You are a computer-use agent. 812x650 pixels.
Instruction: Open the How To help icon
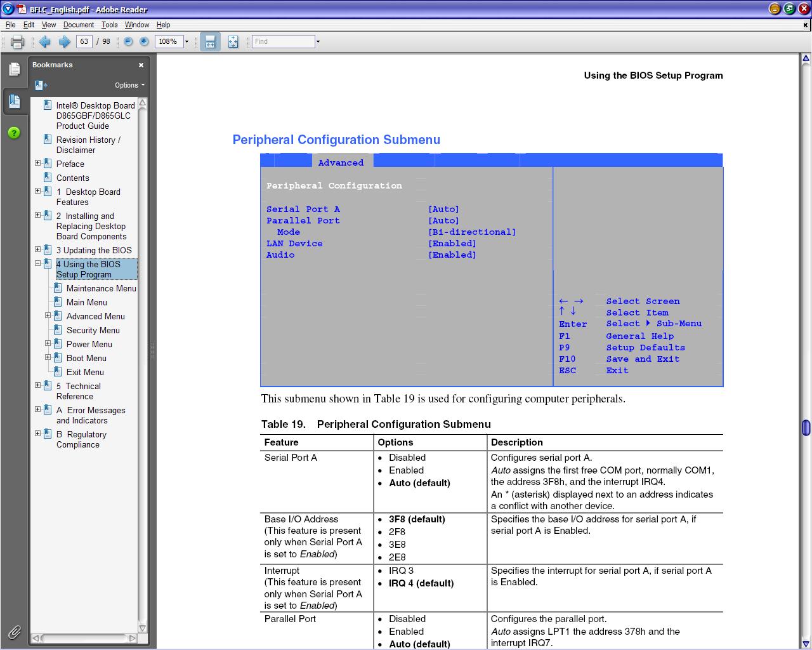[14, 133]
